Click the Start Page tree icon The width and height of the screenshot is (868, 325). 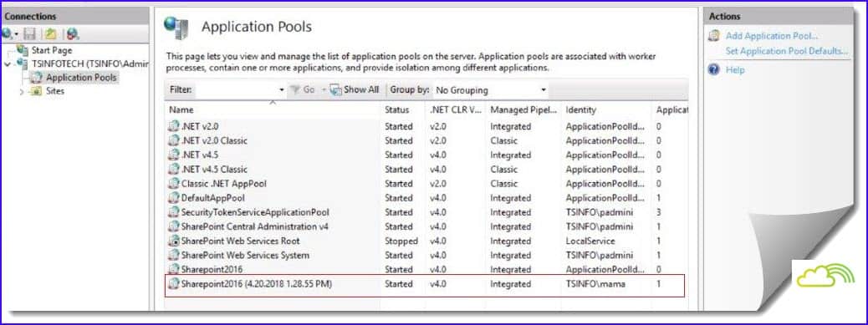[23, 50]
